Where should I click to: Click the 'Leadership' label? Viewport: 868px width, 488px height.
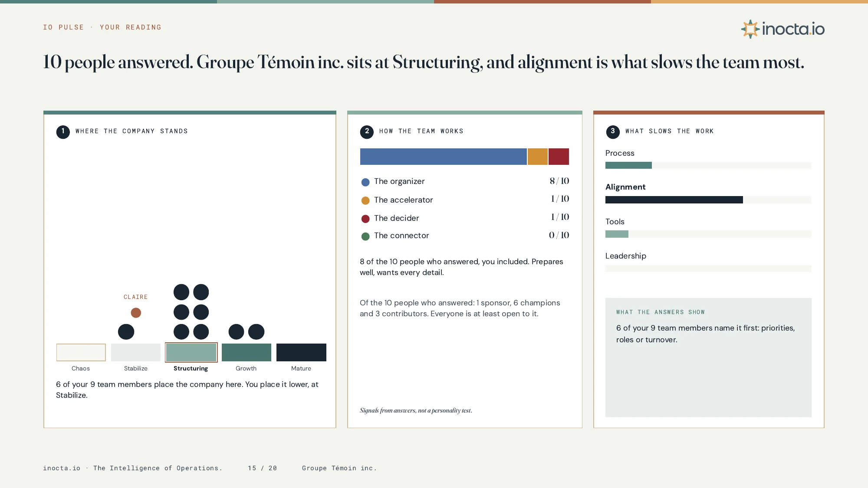(x=626, y=256)
